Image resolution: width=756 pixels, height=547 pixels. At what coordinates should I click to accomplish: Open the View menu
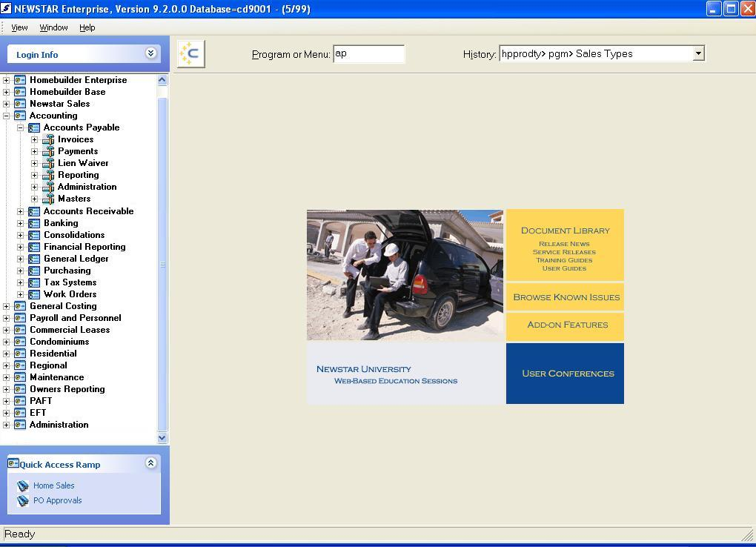tap(19, 27)
